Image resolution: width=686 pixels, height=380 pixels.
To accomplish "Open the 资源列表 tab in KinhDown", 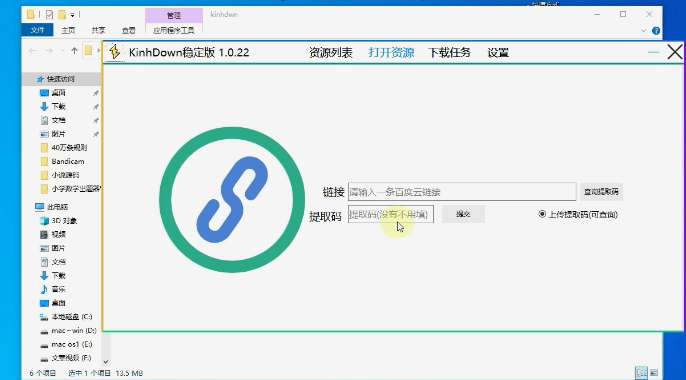I will coord(330,53).
